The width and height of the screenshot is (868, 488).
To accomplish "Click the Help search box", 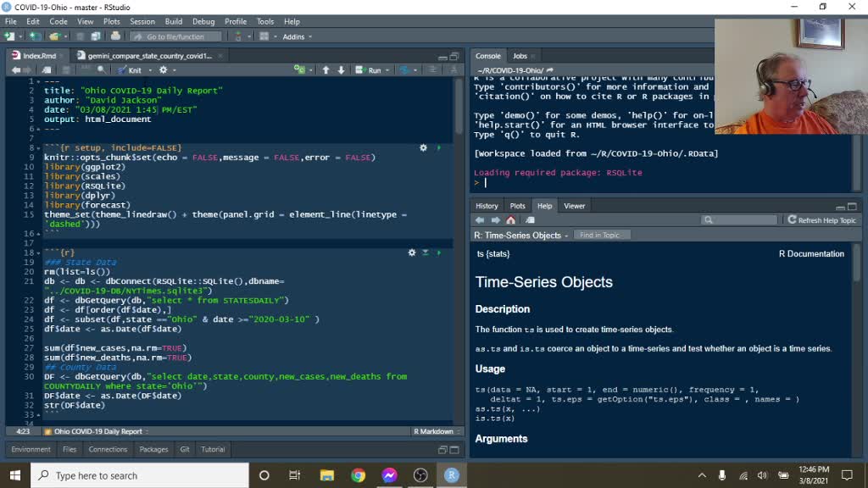I will point(739,220).
